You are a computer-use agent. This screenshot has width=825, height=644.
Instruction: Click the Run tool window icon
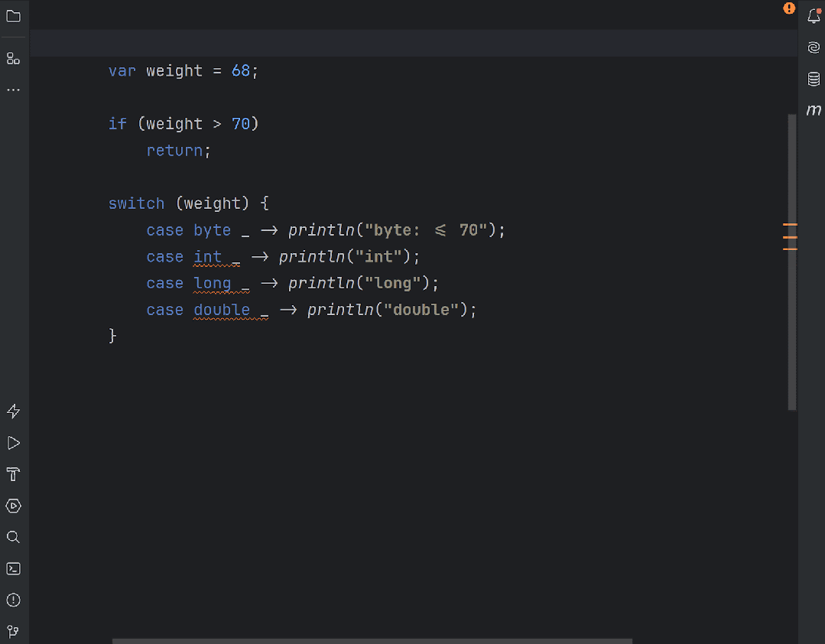(13, 443)
